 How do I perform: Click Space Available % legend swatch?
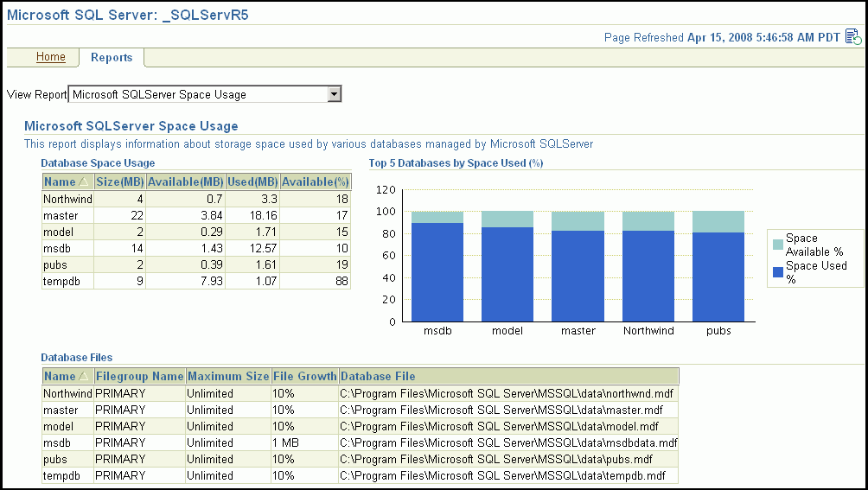[778, 245]
